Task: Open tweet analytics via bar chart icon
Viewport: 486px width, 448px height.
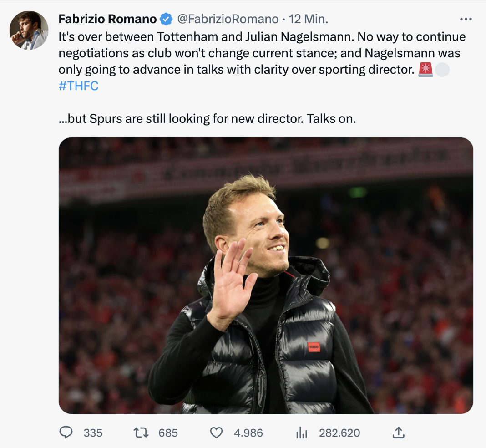Action: [x=302, y=433]
